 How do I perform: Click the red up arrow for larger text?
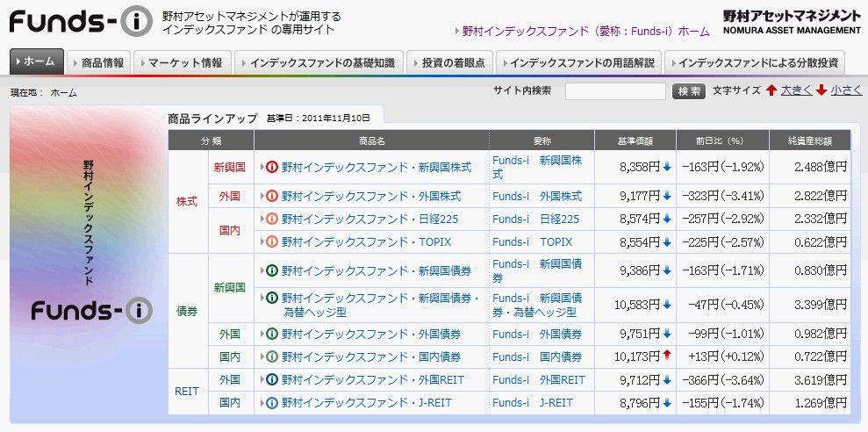771,90
